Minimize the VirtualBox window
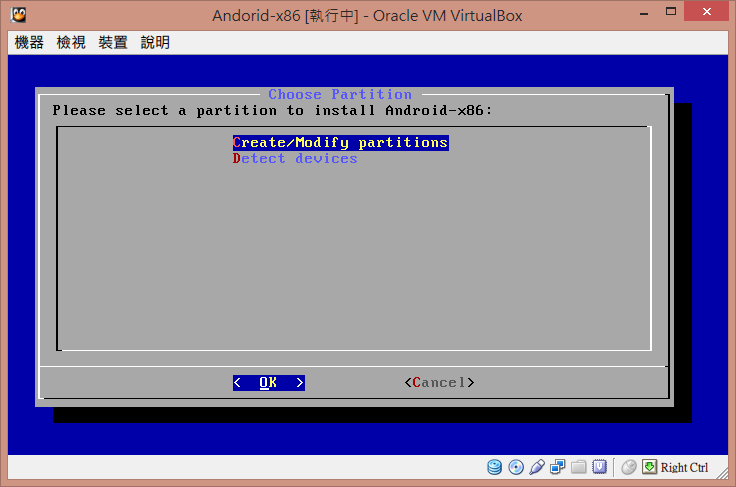The width and height of the screenshot is (736, 487). pyautogui.click(x=644, y=14)
